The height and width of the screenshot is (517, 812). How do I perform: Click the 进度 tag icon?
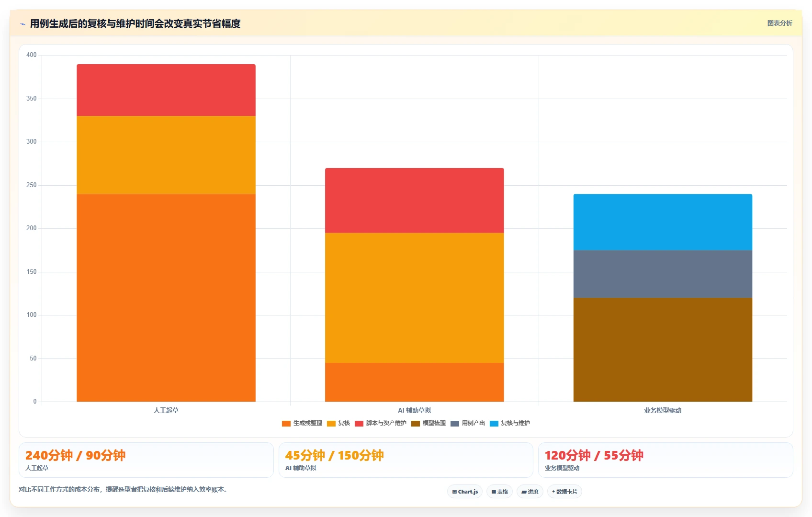(x=524, y=492)
